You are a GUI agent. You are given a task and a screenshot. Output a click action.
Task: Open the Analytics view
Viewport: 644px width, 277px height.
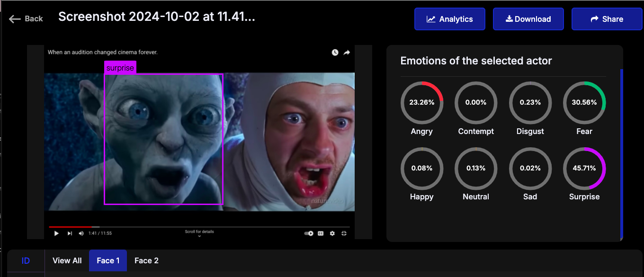[450, 19]
